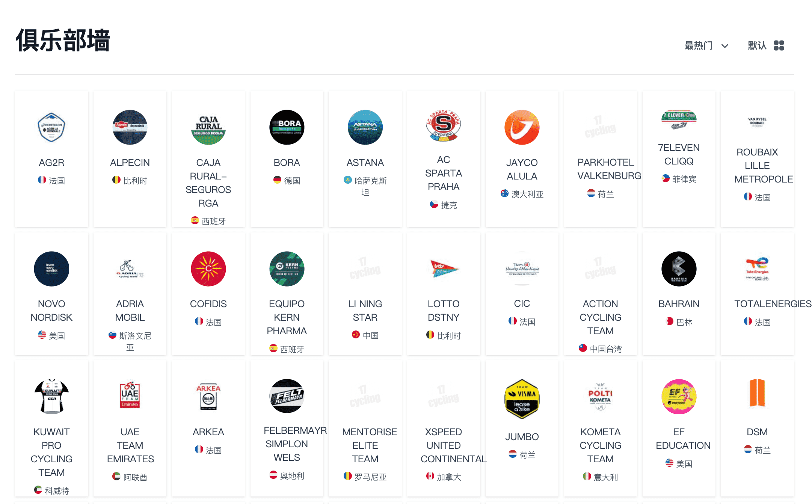Click the LI NING STAR placeholder image

tap(365, 269)
